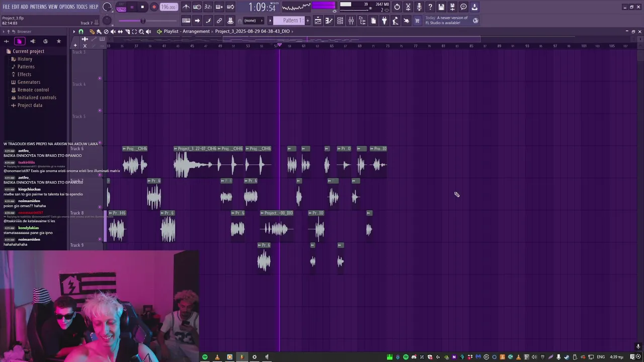Adjust the main volume knob
The height and width of the screenshot is (362, 644).
[107, 7]
